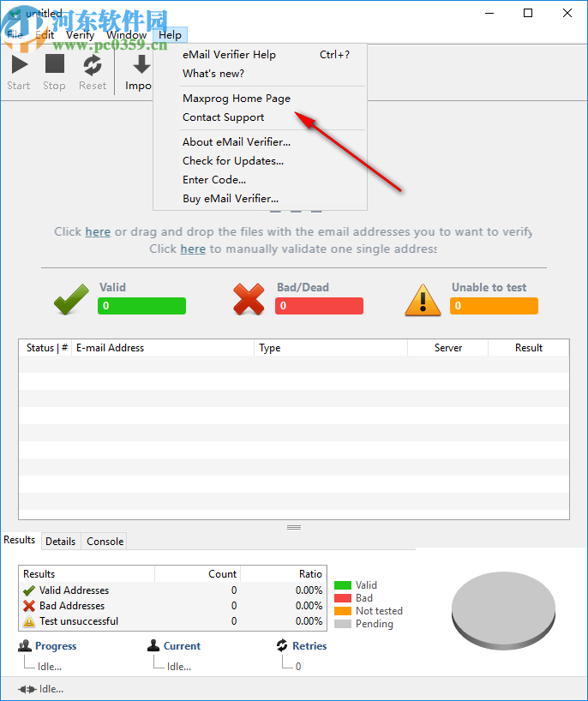Open the Verify menu
Image resolution: width=588 pixels, height=701 pixels.
[x=80, y=35]
